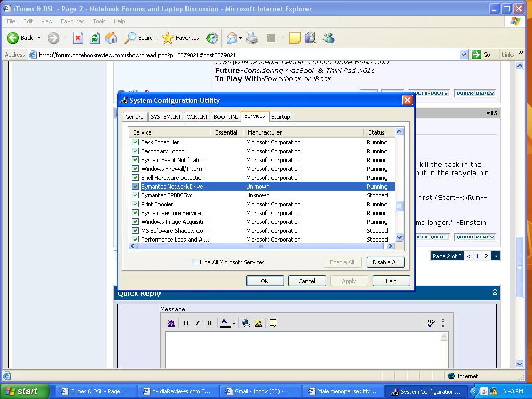Click the page icon in the Address bar

pyautogui.click(x=33, y=55)
